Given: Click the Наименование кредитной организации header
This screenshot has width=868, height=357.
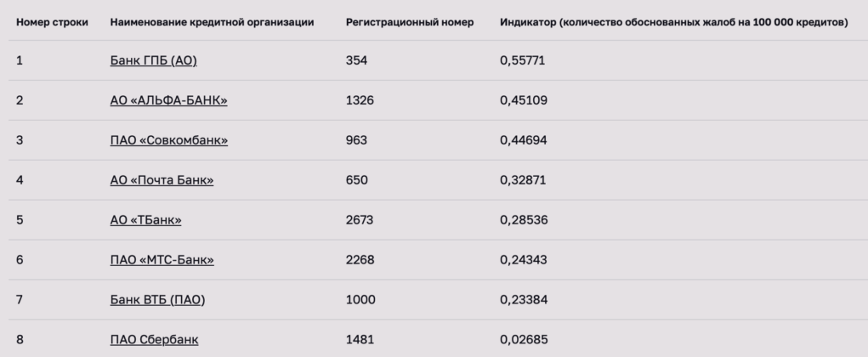Looking at the screenshot, I should pos(212,23).
